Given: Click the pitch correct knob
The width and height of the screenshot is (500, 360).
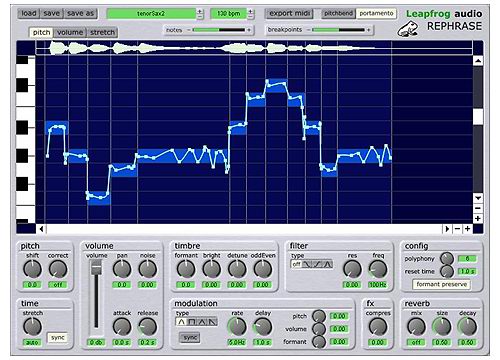Looking at the screenshot, I should tap(58, 269).
